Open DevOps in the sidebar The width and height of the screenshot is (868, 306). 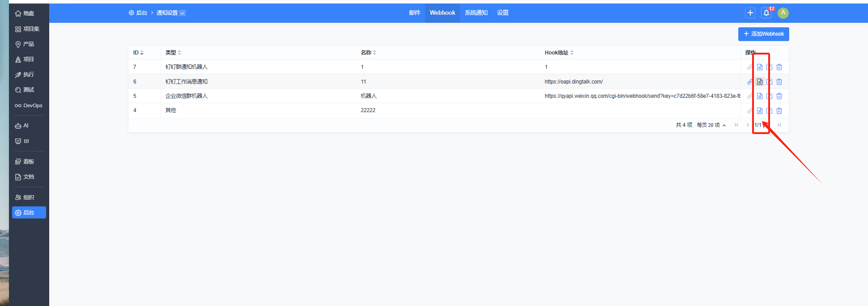click(29, 105)
